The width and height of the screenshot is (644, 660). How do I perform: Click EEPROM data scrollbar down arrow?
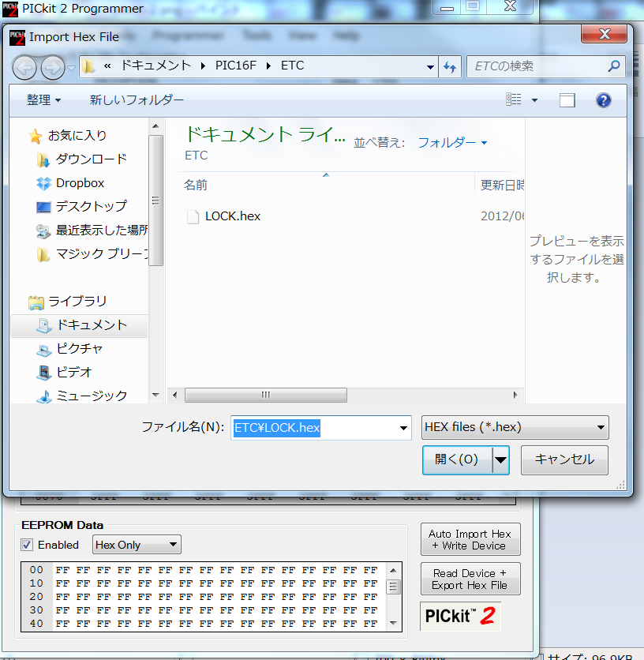(x=393, y=624)
